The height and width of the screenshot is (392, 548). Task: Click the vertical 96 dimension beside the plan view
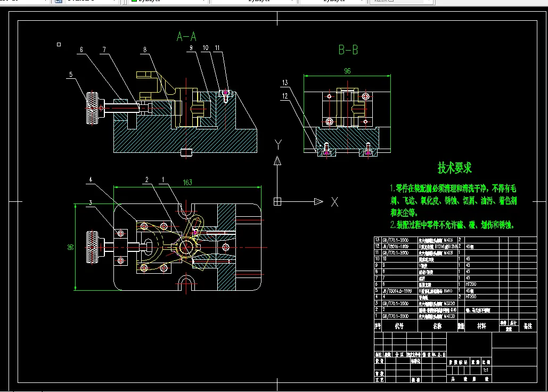(x=71, y=247)
